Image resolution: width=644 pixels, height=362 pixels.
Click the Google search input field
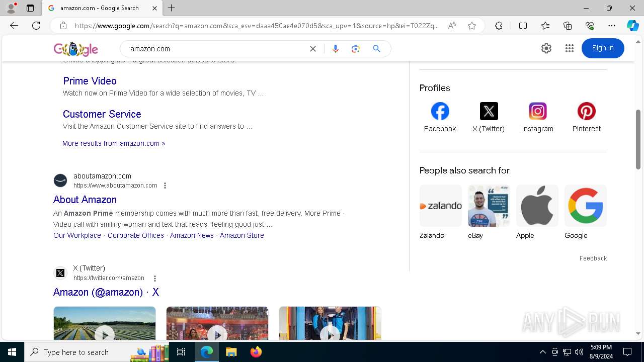216,49
